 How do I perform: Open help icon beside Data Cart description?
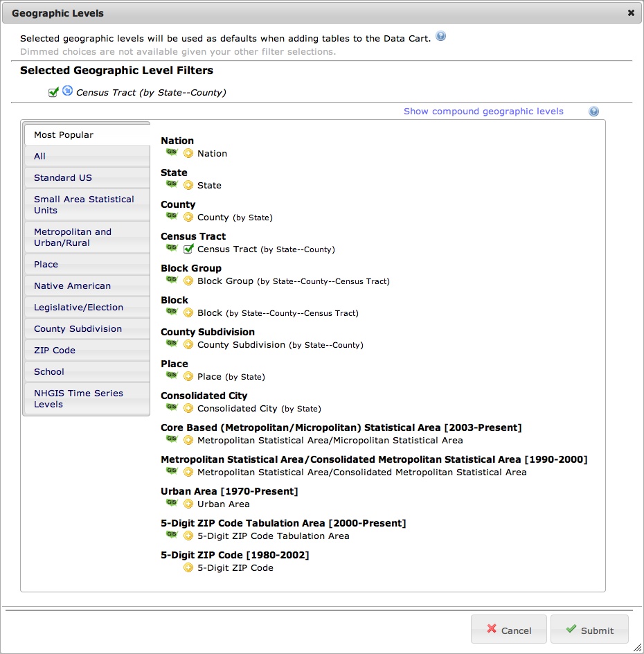(x=440, y=37)
